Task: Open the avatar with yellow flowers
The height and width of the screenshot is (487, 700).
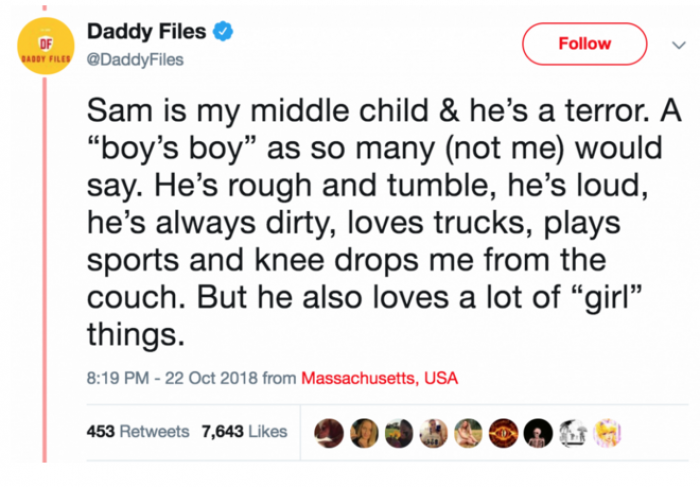Action: click(x=397, y=433)
